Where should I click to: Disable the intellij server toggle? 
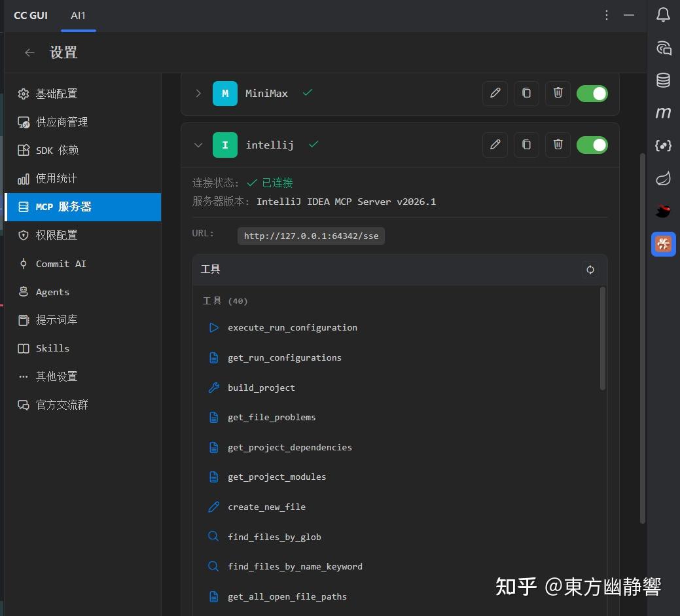tap(592, 145)
